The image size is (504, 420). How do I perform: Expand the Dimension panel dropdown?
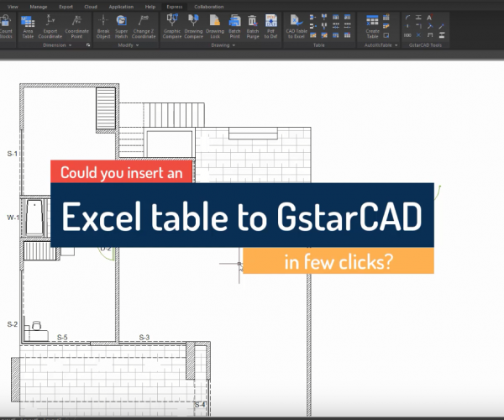point(70,45)
